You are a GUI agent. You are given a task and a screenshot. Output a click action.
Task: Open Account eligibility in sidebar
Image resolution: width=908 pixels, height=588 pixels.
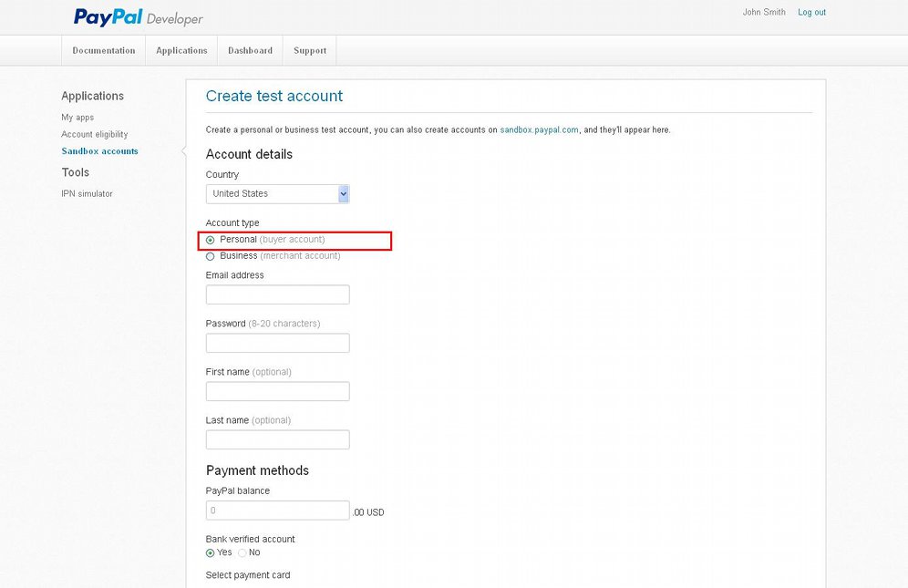point(95,134)
